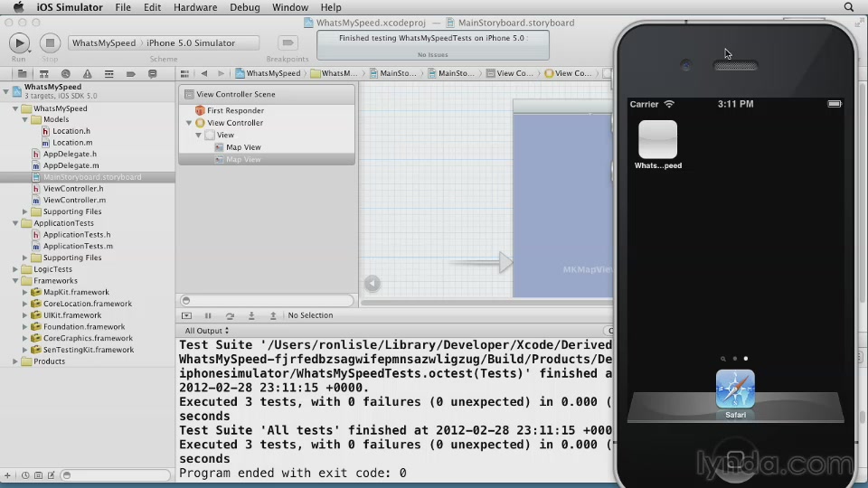Image resolution: width=868 pixels, height=488 pixels.
Task: Click the outline filter search field
Action: click(266, 300)
